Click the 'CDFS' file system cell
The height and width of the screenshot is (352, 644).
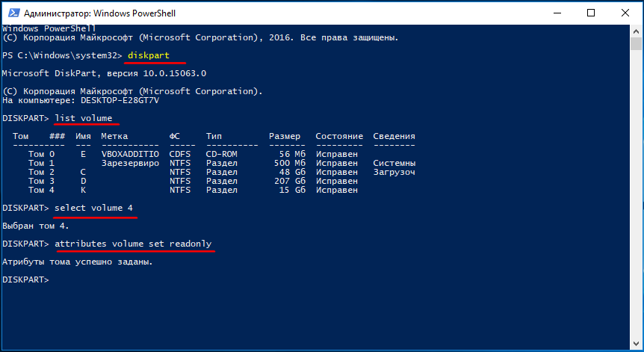(x=180, y=154)
